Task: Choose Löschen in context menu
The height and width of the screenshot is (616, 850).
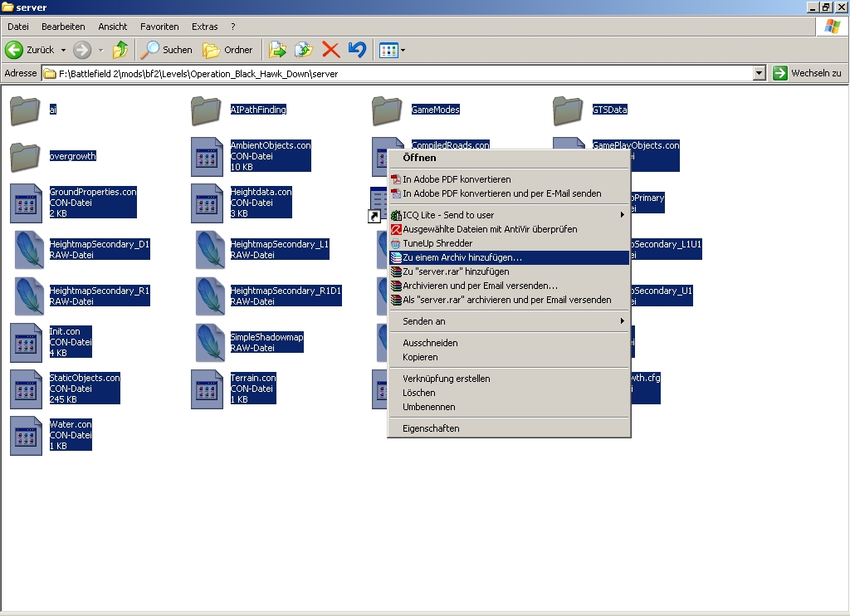Action: coord(509,394)
